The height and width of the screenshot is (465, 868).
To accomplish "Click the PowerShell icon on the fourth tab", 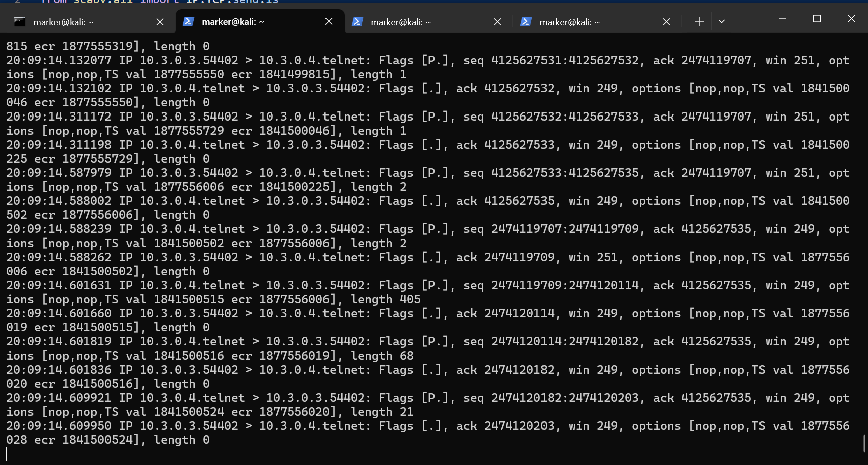I will (x=526, y=22).
